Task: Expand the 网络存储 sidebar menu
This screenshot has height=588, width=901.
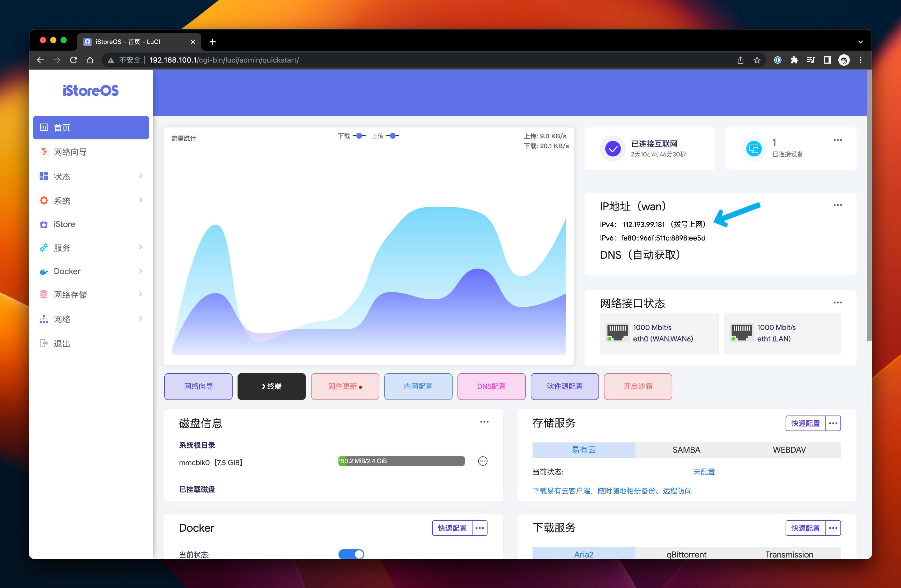Action: coord(91,294)
